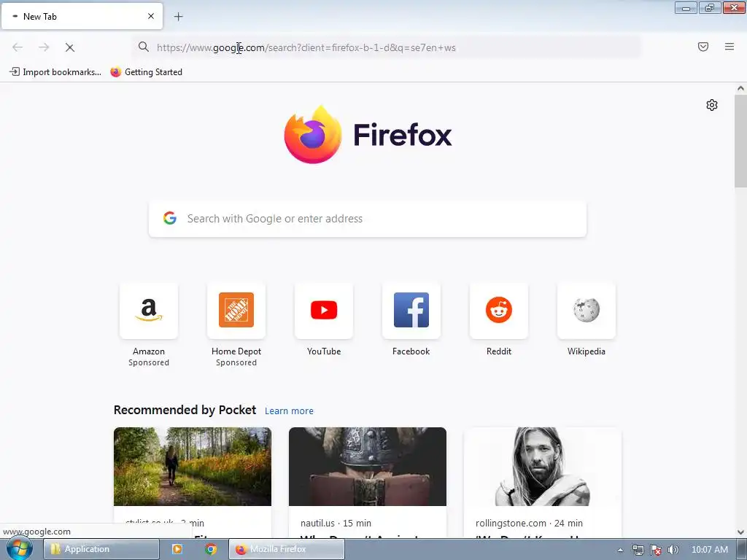
Task: Open the Home Depot shortcut tile
Action: (x=236, y=311)
